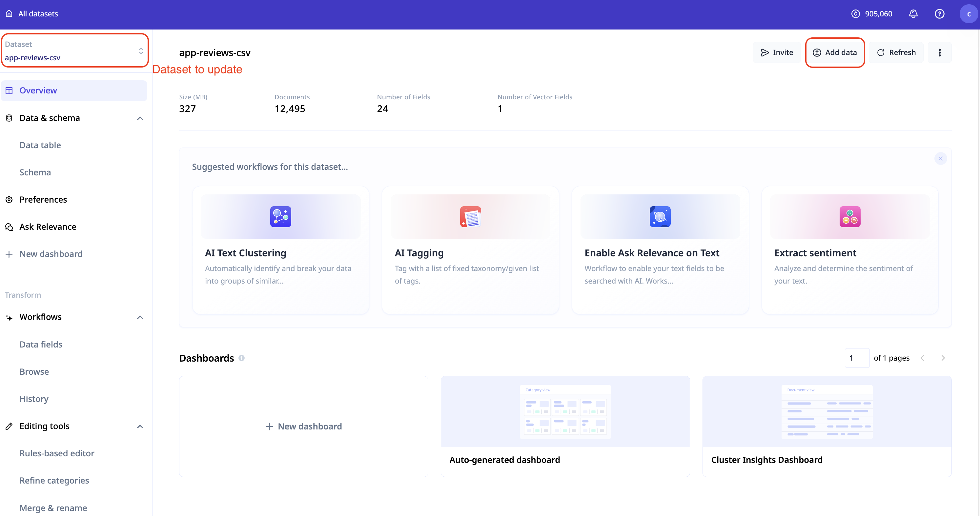Screen dimensions: 980x516
Task: Select Ask Relevance in sidebar
Action: pos(48,227)
